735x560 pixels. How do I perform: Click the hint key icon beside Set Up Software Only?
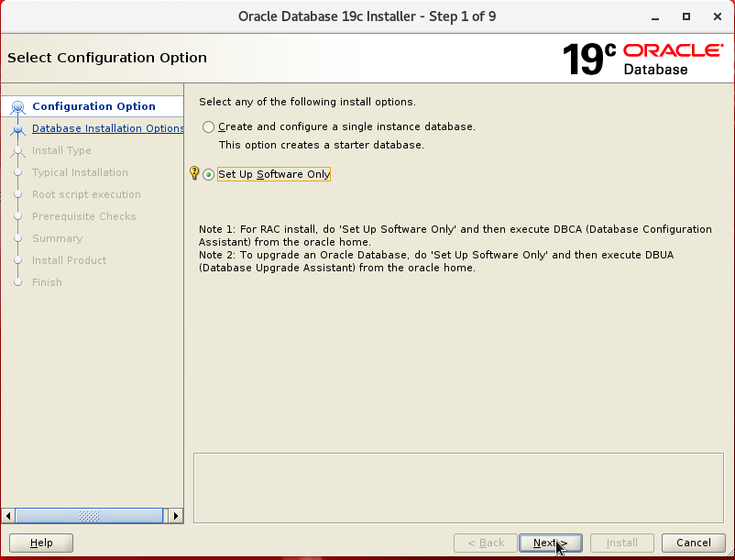click(193, 173)
